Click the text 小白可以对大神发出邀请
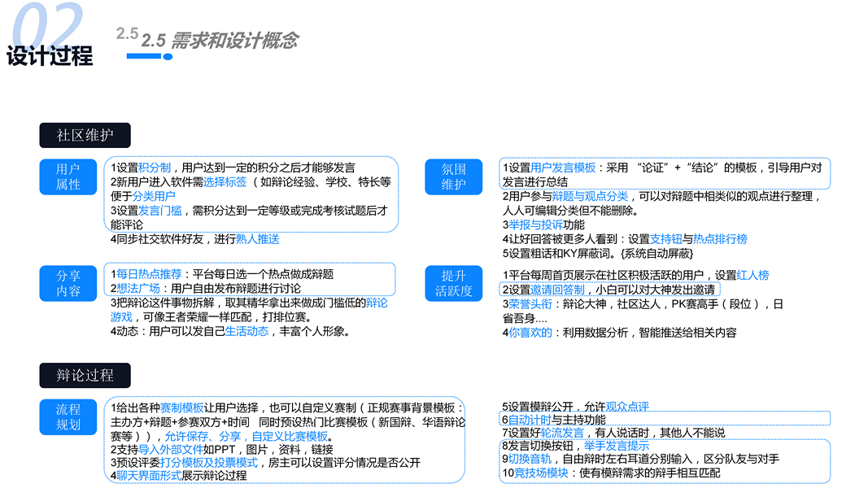Screen dimensions: 868x488 [x=656, y=290]
